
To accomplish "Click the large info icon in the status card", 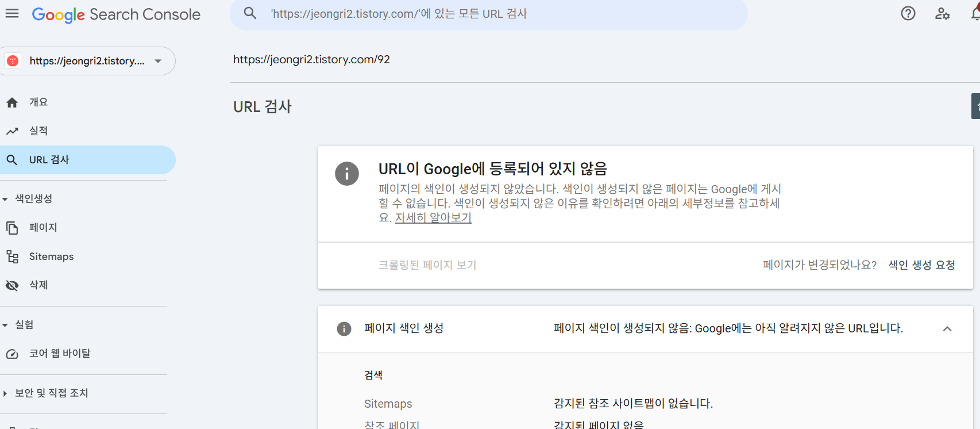I will pos(347,174).
